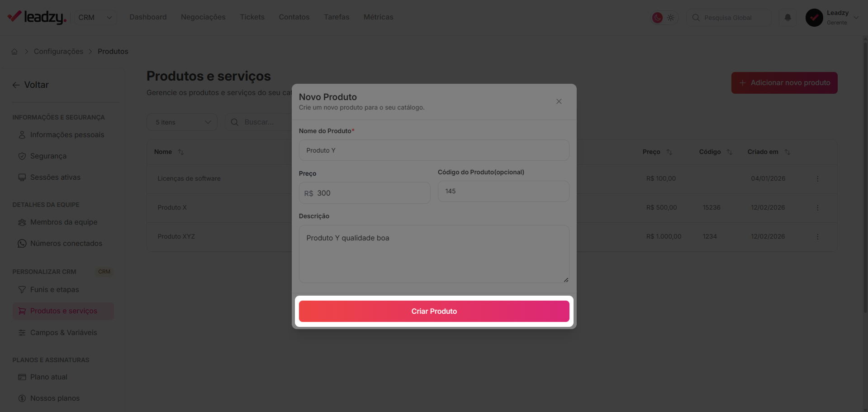Click the Leadzy user avatar
Viewport: 868px width, 412px height.
(814, 18)
